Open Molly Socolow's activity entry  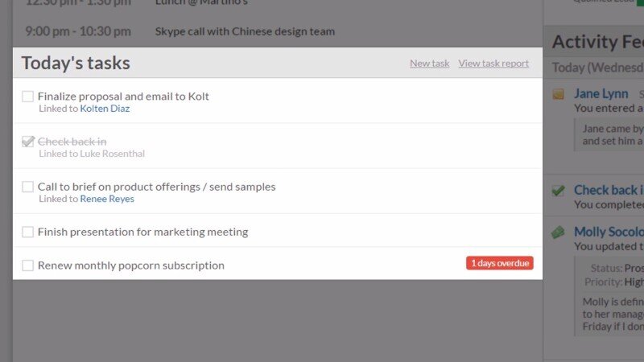(608, 232)
